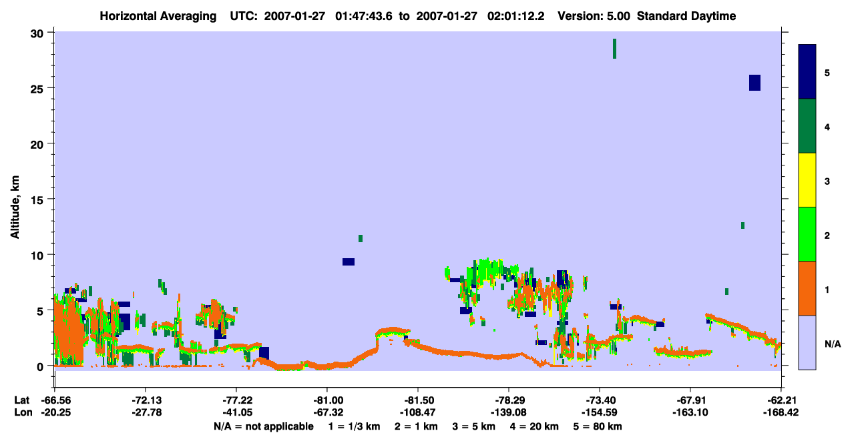Image resolution: width=868 pixels, height=445 pixels.
Task: Click the start time '01:47:43.6' in title
Action: 365,16
